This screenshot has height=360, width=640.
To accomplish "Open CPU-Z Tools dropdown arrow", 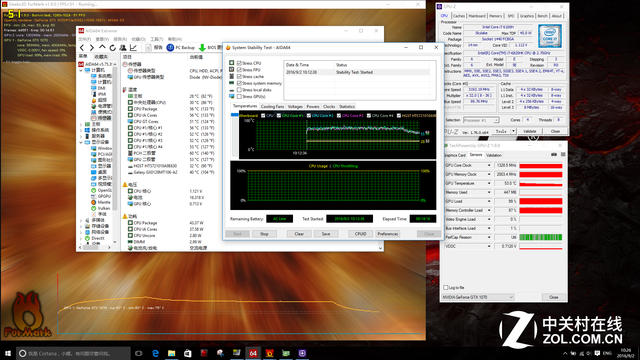I will 513,131.
